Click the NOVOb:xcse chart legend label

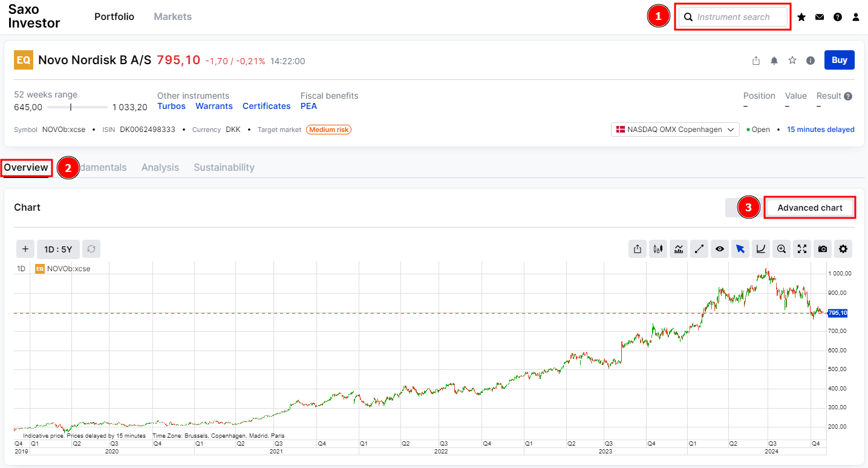[x=68, y=269]
